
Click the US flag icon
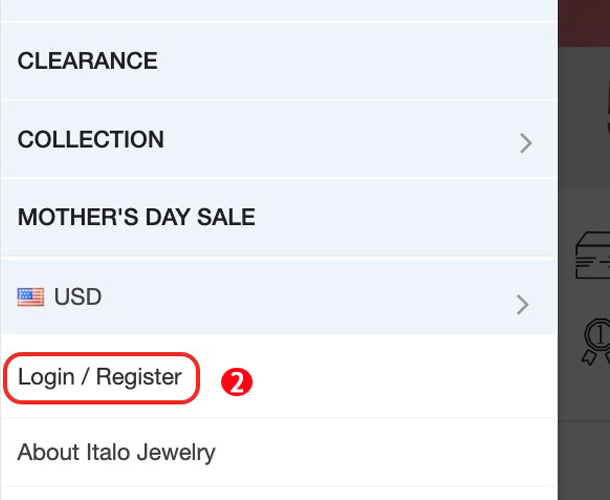coord(31,297)
